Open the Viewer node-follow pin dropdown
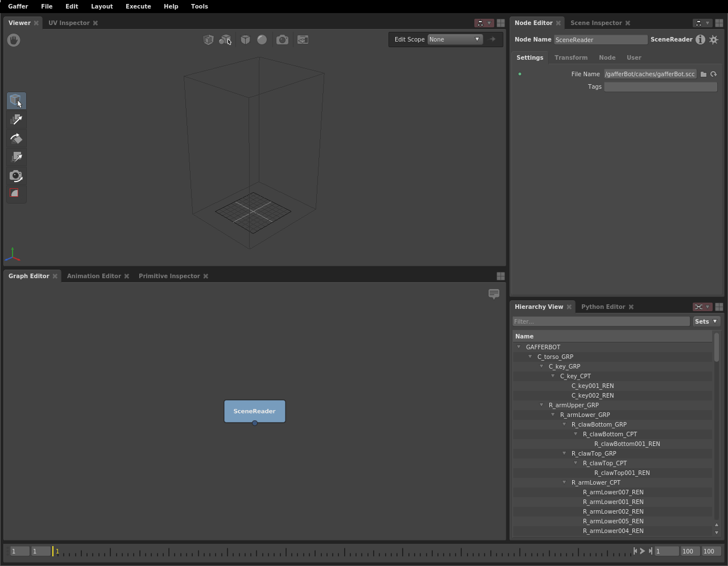 (x=483, y=23)
